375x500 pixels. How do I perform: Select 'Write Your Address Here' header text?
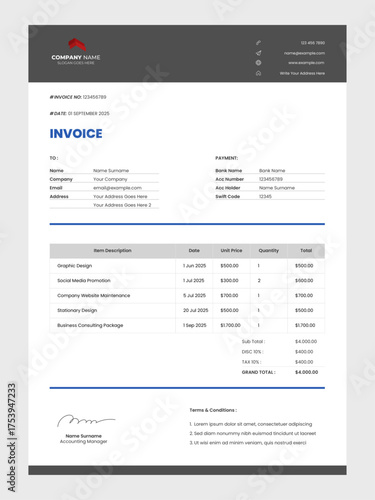coord(302,73)
